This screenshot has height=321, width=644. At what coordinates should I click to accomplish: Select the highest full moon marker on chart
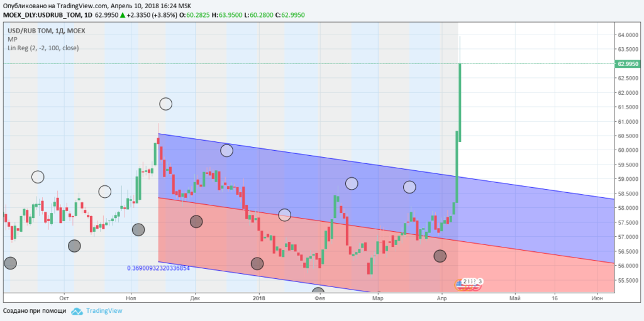(x=165, y=104)
